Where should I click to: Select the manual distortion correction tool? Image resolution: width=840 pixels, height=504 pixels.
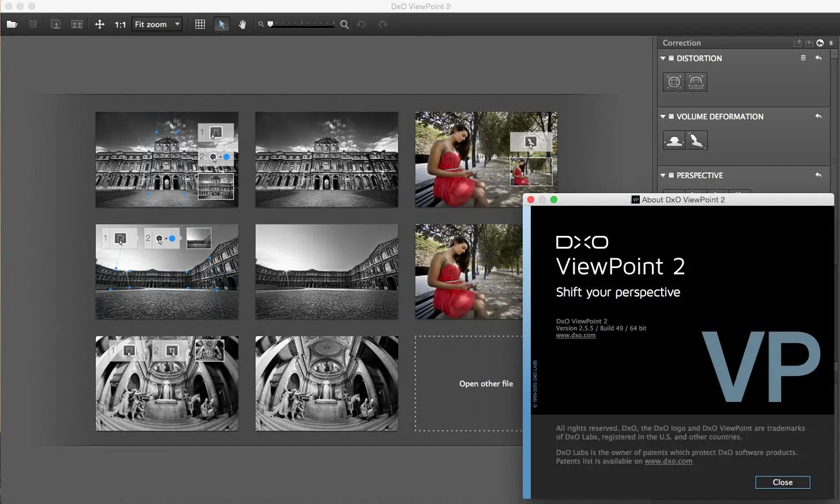(696, 81)
